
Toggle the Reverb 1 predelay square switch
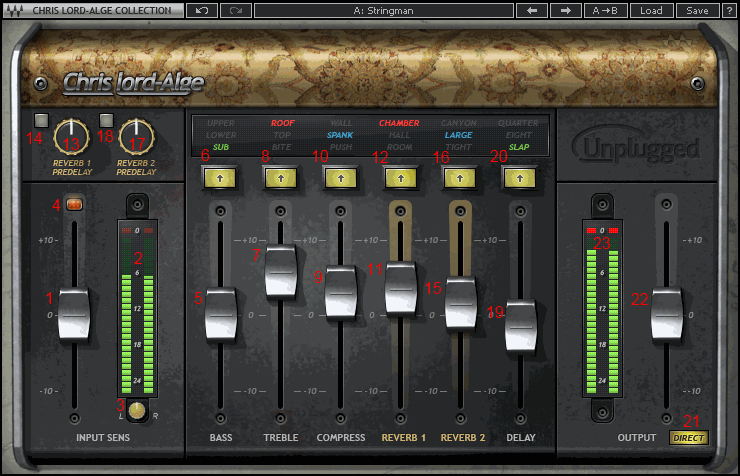coord(39,123)
